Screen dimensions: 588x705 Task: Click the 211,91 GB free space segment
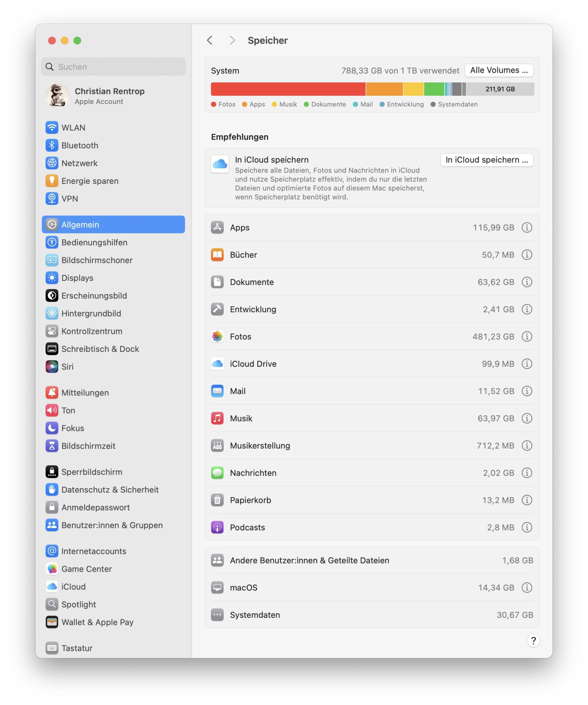pyautogui.click(x=500, y=89)
